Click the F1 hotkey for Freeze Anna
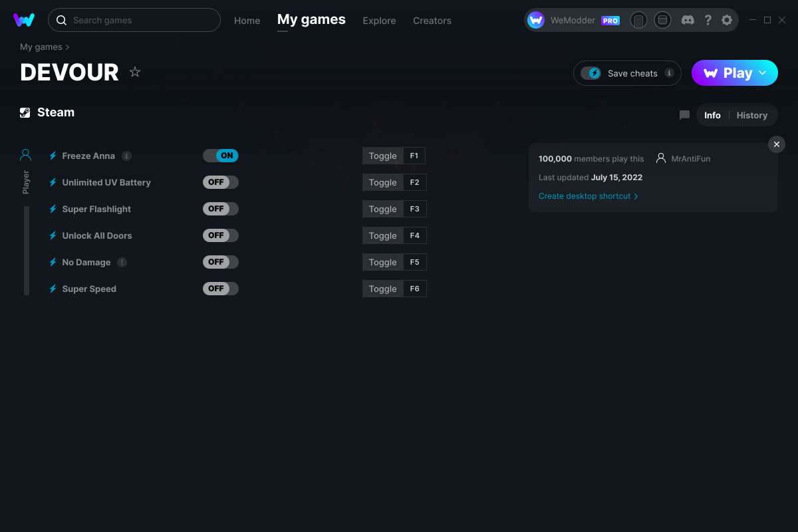This screenshot has width=798, height=532. pos(414,156)
